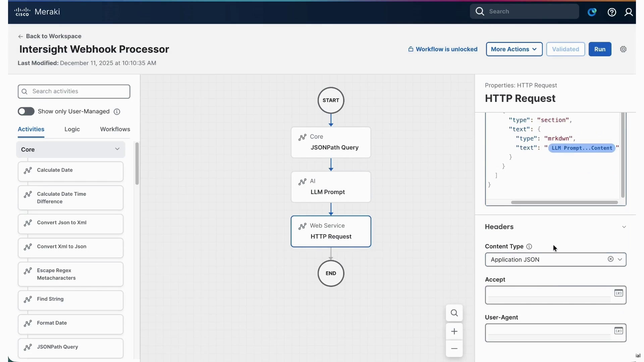Open the user account profile icon
Image resolution: width=644 pixels, height=362 pixels.
[x=629, y=12]
